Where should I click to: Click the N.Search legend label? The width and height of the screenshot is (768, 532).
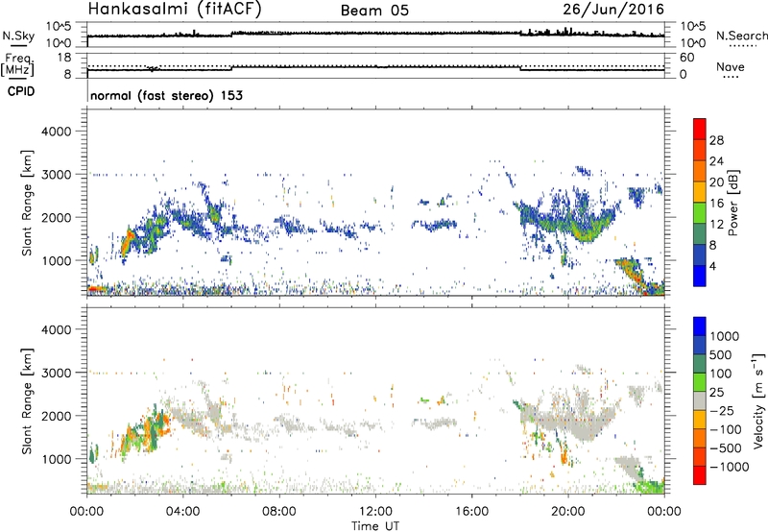(x=741, y=36)
